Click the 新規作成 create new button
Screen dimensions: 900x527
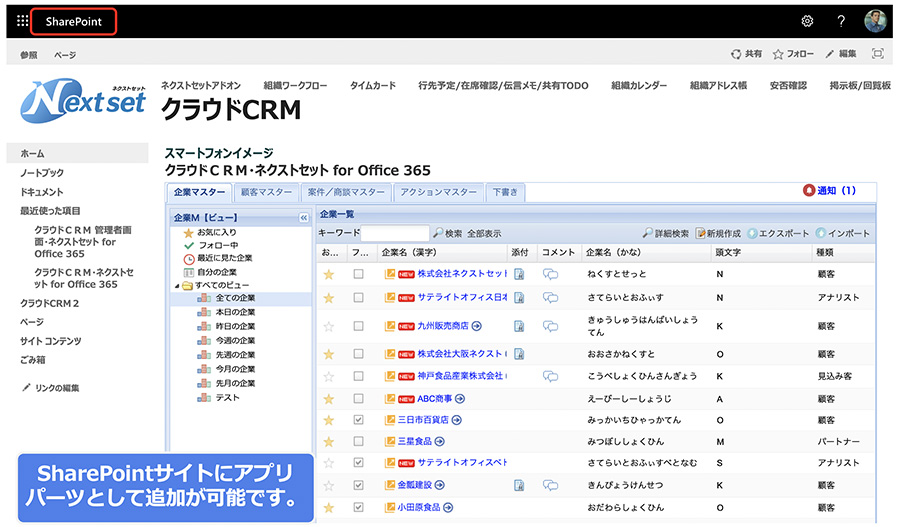(720, 233)
